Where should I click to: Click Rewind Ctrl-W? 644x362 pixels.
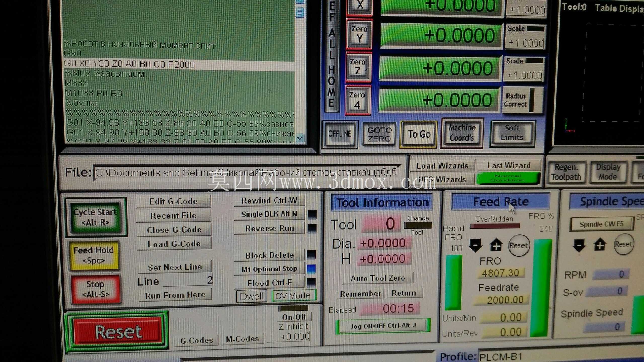(269, 201)
